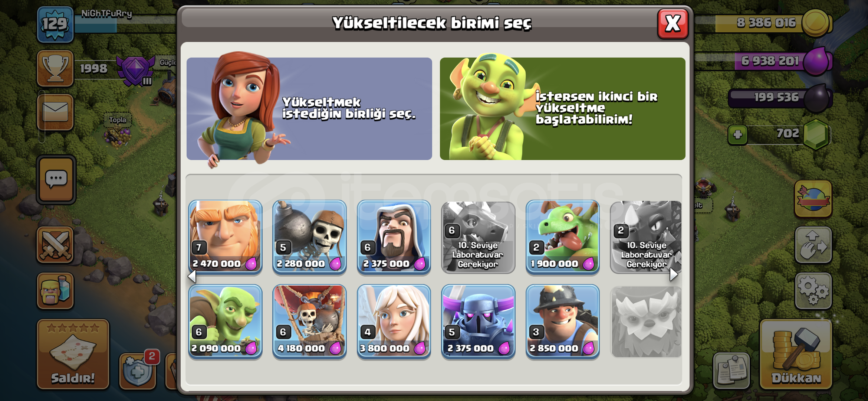Select the Giant troop upgrade card
This screenshot has height=401, width=868.
click(x=225, y=237)
